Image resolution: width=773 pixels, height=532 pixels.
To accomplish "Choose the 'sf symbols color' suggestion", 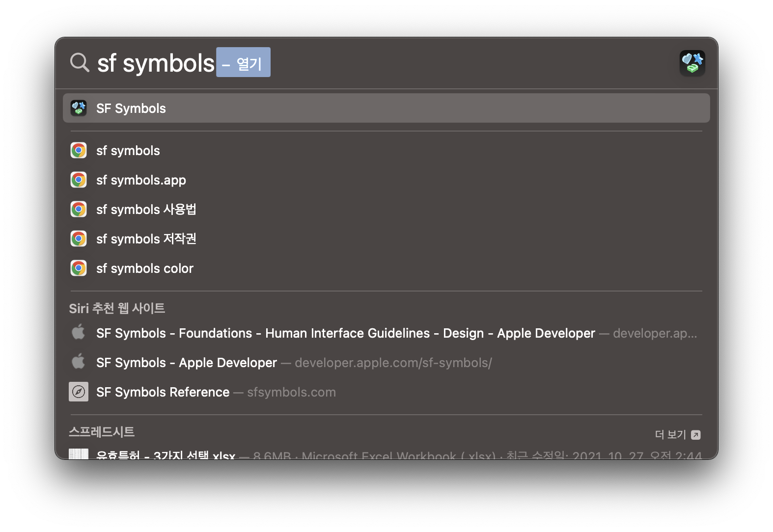I will coord(386,268).
